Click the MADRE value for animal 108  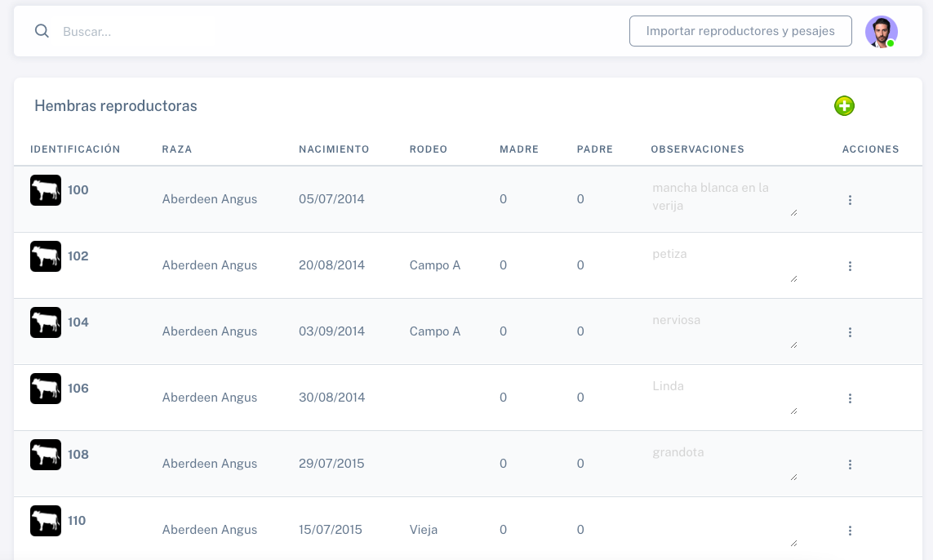(x=504, y=463)
